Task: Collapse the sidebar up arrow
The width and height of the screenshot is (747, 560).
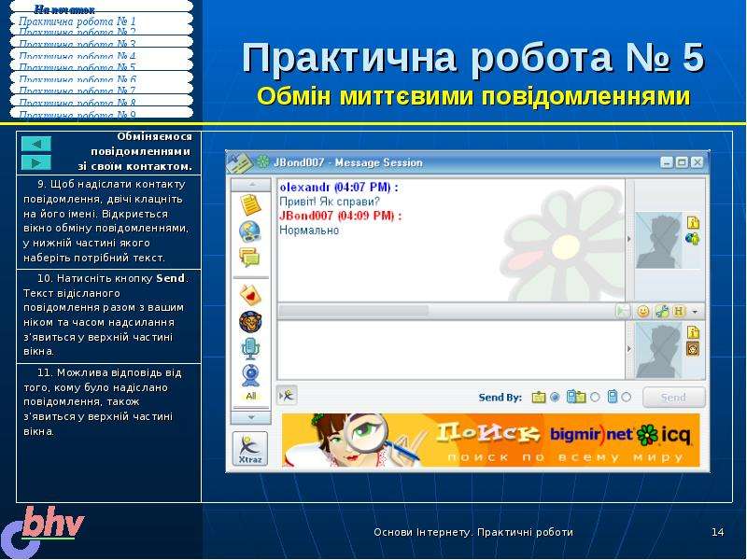Action: tap(251, 184)
